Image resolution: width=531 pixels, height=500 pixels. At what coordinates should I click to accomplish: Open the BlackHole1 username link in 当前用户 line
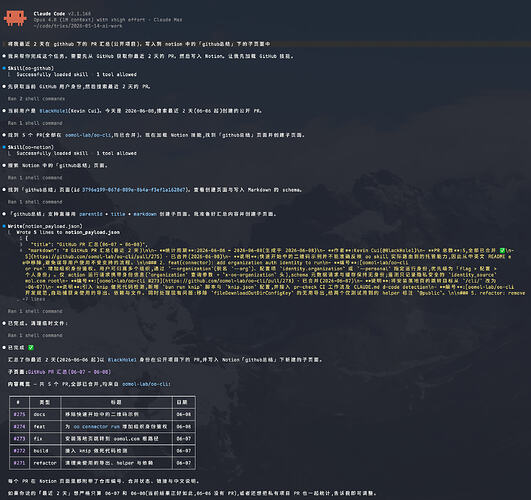(54, 111)
